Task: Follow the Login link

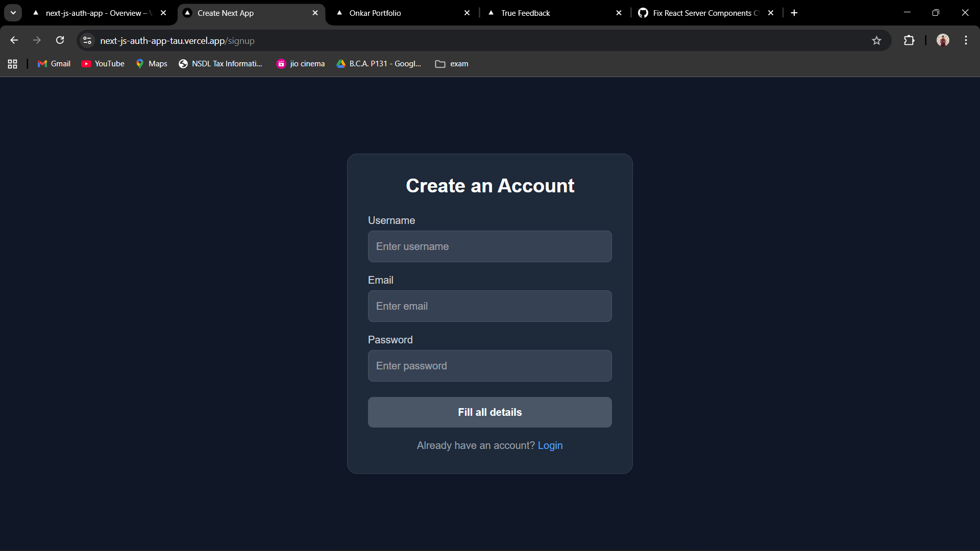Action: click(550, 445)
